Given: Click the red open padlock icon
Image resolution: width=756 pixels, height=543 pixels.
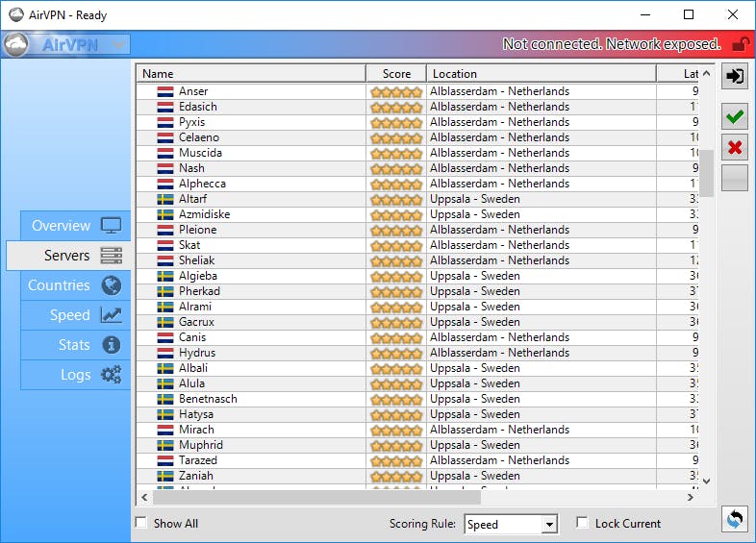Looking at the screenshot, I should coord(741,44).
